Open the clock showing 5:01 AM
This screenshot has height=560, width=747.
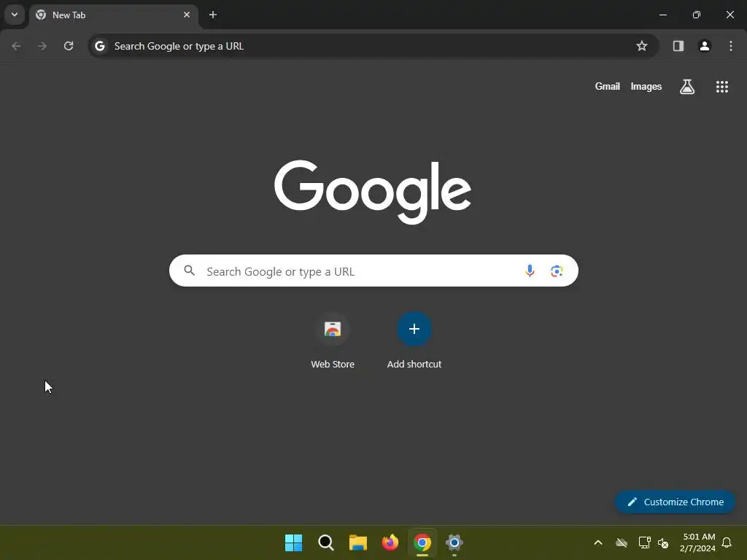698,542
